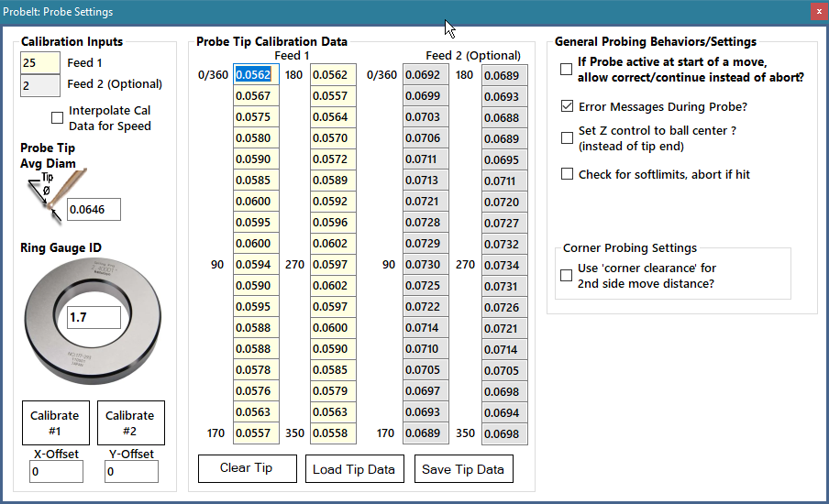Viewport: 829px width, 504px height.
Task: Click Feed 1 cell 0.0592
Action: coord(333,202)
